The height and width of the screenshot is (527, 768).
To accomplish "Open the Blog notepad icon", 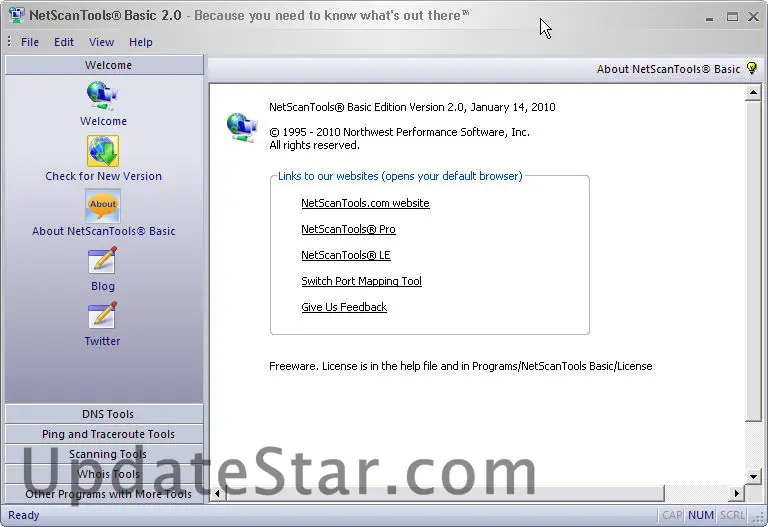I will pyautogui.click(x=103, y=260).
